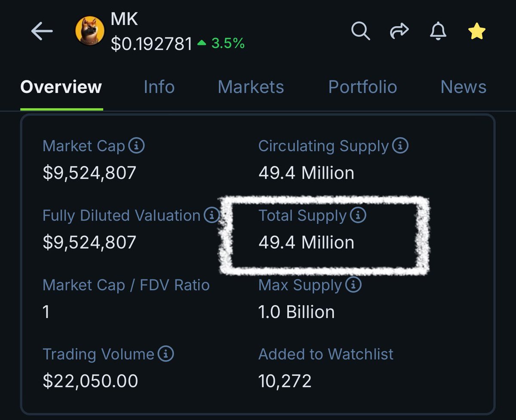The width and height of the screenshot is (516, 420).
Task: Show Trading Volume info icon
Action: pos(166,354)
